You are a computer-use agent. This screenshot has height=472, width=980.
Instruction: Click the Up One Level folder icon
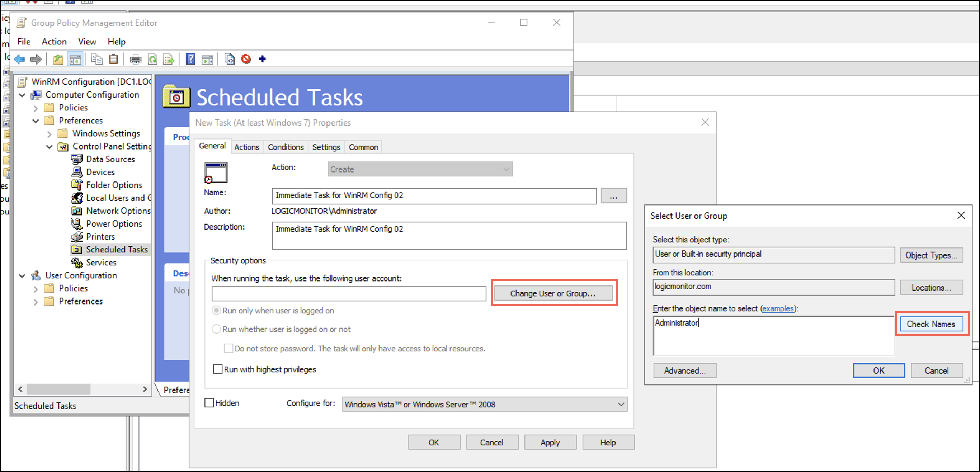pos(58,59)
